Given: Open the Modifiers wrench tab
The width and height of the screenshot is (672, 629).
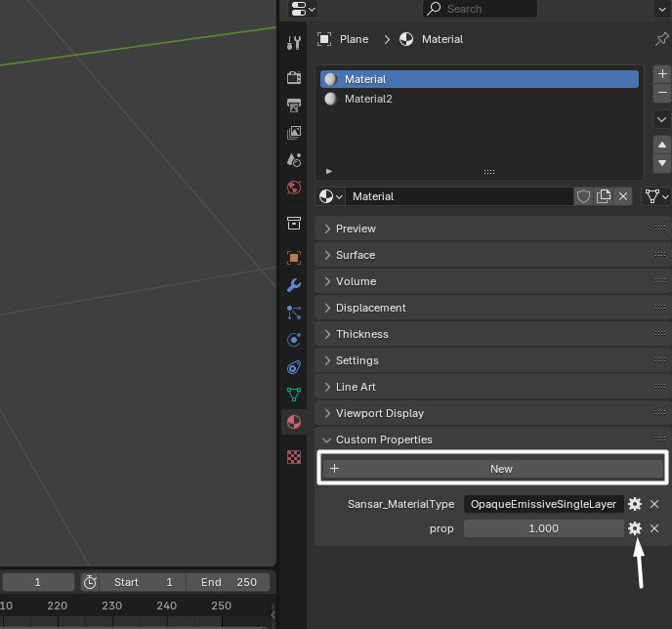Looking at the screenshot, I should point(294,285).
